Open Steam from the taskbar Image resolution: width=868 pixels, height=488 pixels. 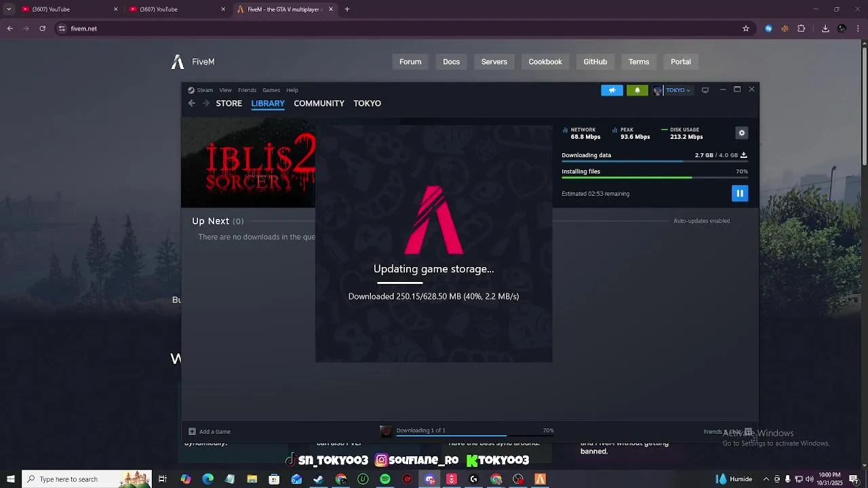click(318, 479)
